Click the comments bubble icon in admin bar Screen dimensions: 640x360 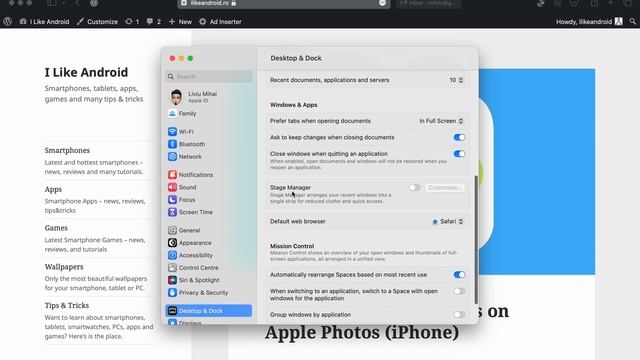pos(150,22)
